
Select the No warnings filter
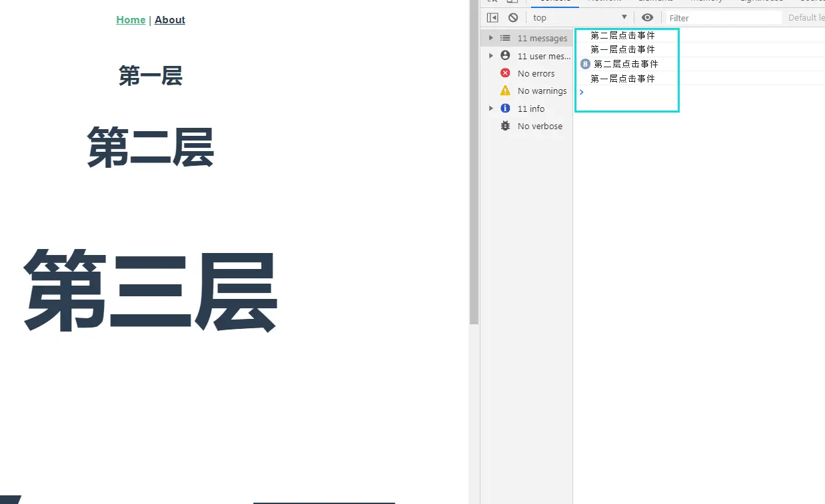[x=526, y=91]
